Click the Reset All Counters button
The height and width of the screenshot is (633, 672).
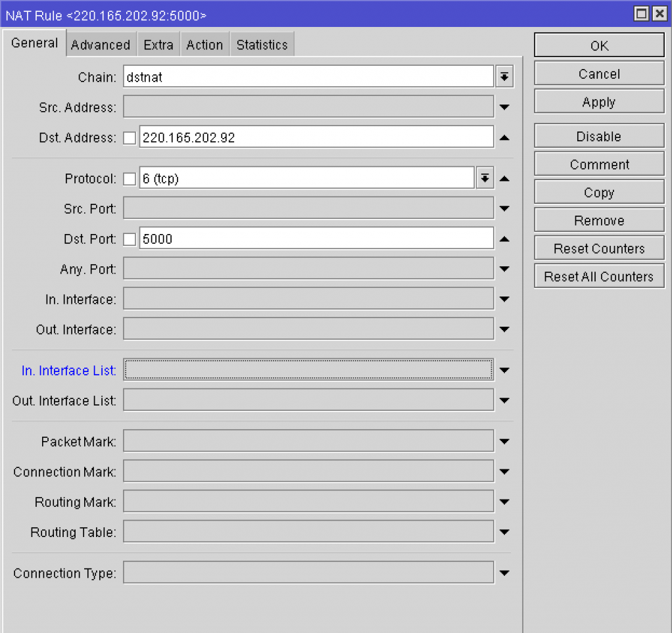coord(598,277)
